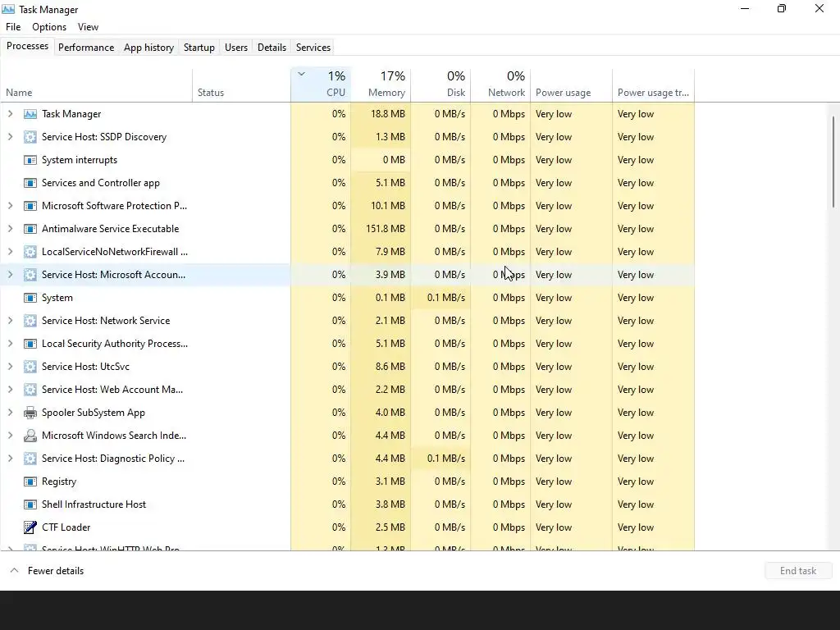The width and height of the screenshot is (840, 630).
Task: Sort by the CPU column header
Action: (x=321, y=84)
